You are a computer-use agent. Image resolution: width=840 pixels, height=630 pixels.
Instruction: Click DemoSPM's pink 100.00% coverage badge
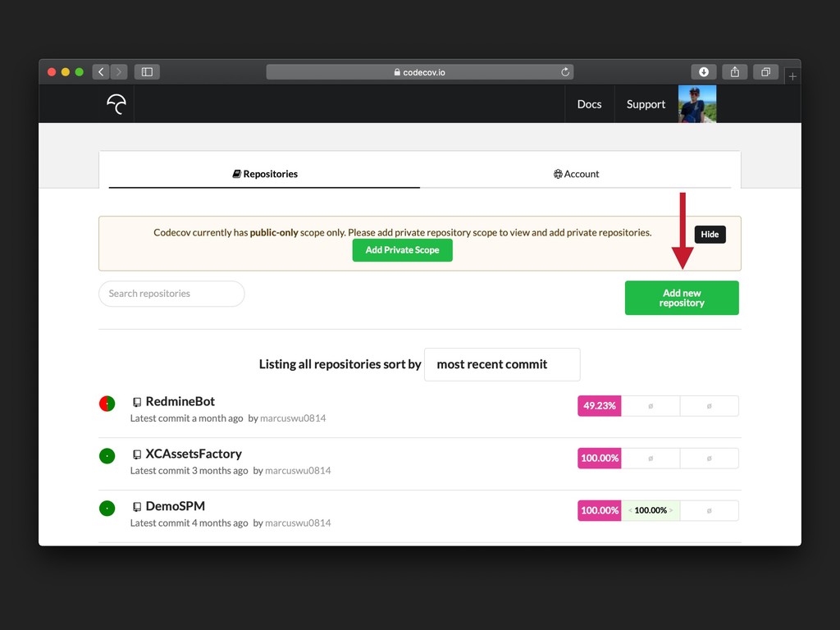pos(599,510)
